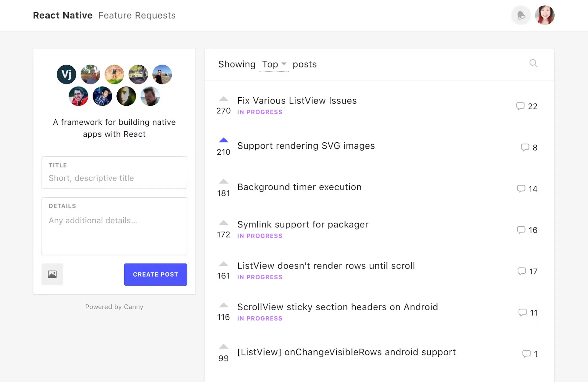Expand the Top sort dropdown

274,64
